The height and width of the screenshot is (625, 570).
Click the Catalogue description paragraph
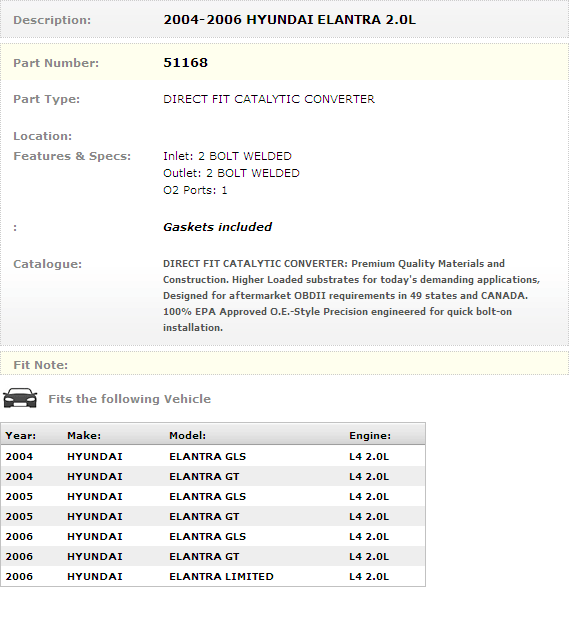[x=351, y=295]
